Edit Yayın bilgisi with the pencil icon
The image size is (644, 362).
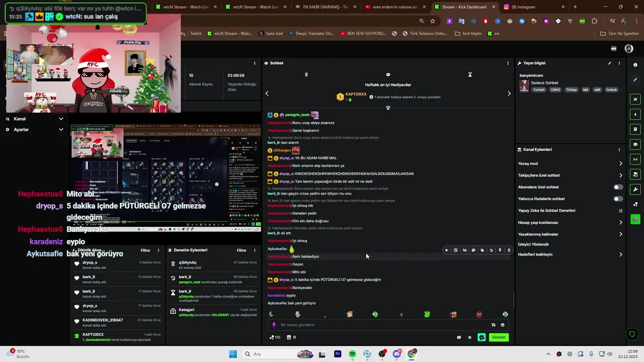609,63
